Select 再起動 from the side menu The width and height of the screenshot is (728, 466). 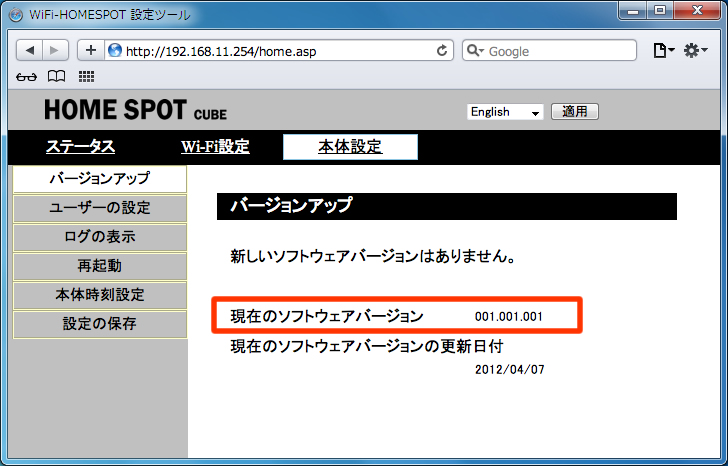100,266
